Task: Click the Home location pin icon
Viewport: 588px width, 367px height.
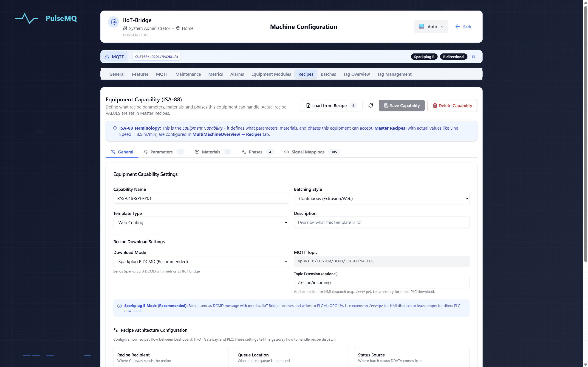Action: [x=178, y=28]
